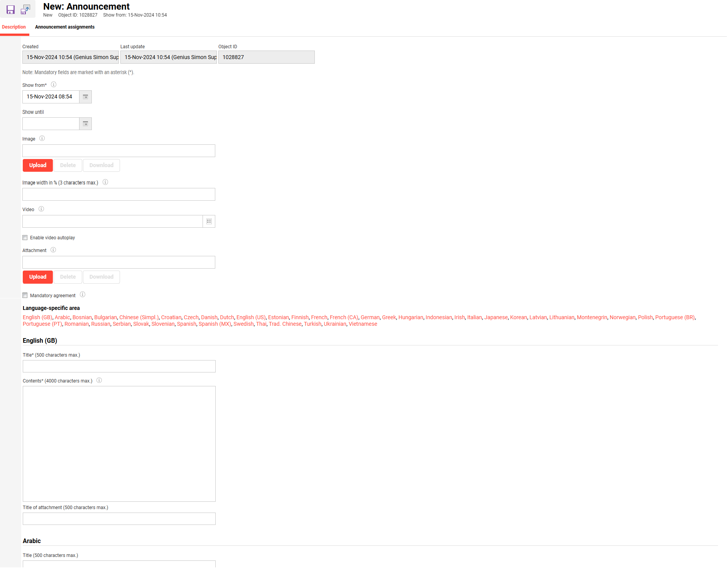Click the info icon beside Video label
Viewport: 728px width, 572px height.
[41, 209]
